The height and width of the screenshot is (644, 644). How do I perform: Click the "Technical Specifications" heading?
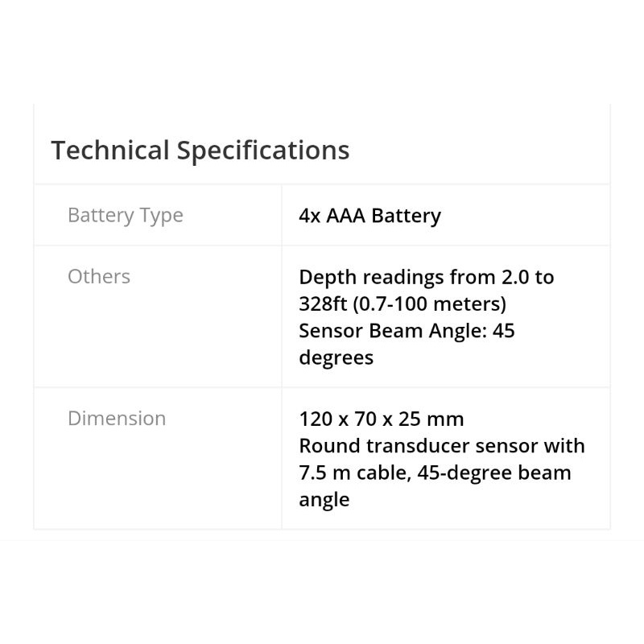coord(200,151)
